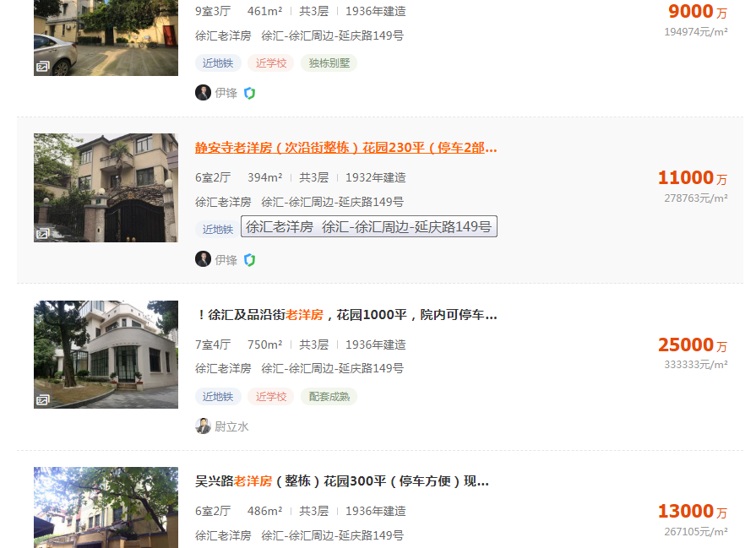The height and width of the screenshot is (548, 756).
Task: Click 近地铁 tag in 11000万 listing
Action: click(x=218, y=230)
